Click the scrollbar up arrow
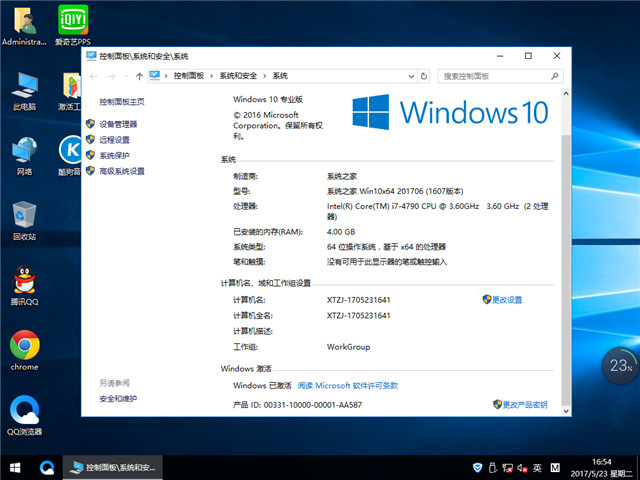640x480 pixels. click(x=566, y=93)
